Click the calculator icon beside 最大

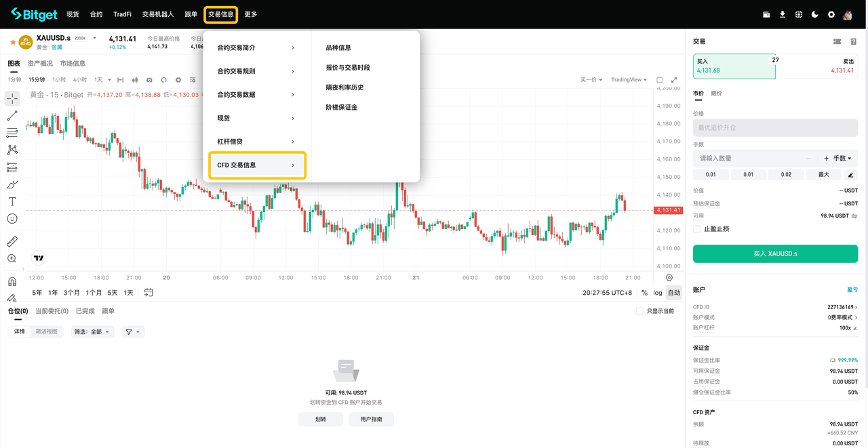[x=851, y=175]
